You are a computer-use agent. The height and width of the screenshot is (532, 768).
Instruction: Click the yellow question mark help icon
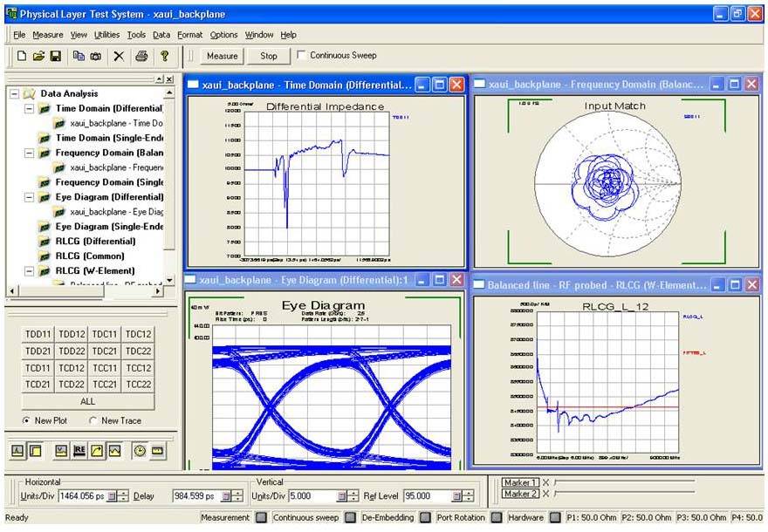pyautogui.click(x=165, y=57)
